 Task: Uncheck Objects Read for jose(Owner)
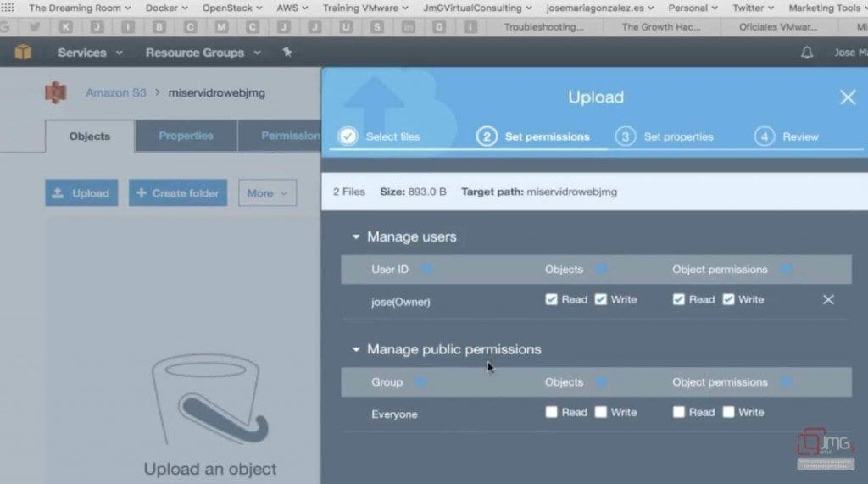point(551,299)
